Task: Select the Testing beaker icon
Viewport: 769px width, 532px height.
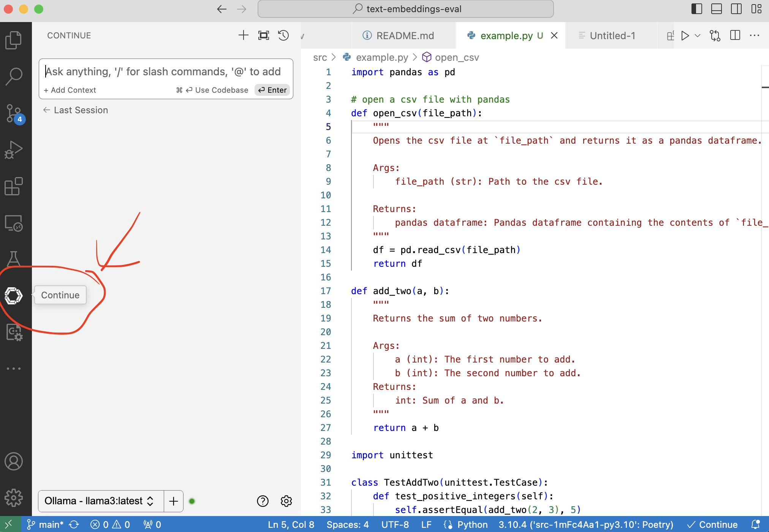Action: [x=14, y=258]
